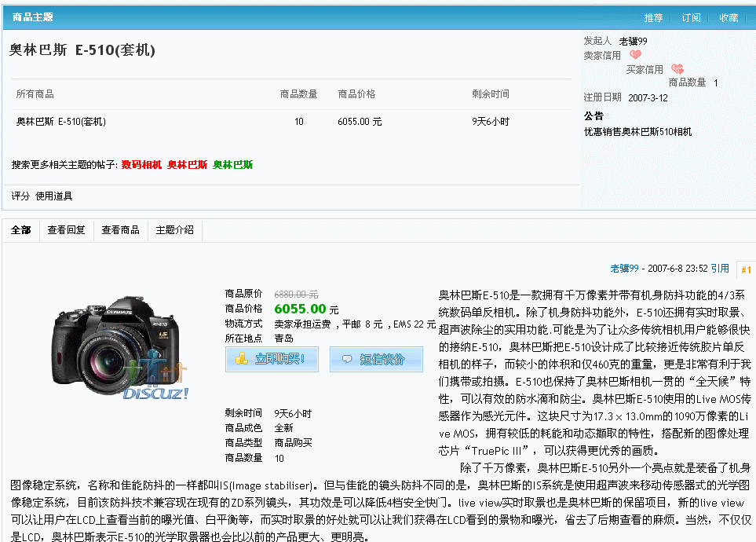Open the Olympus E-510 camera thumbnail
This screenshot has width=756, height=542.
coord(119,348)
